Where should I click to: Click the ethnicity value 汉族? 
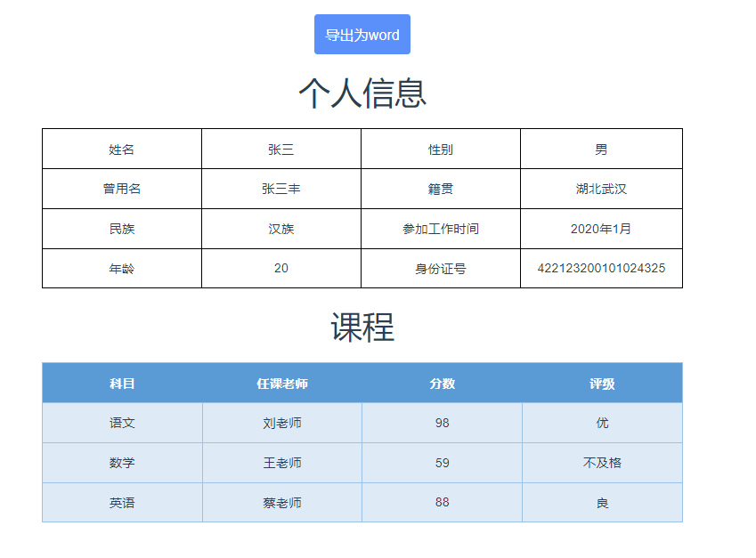click(x=280, y=229)
